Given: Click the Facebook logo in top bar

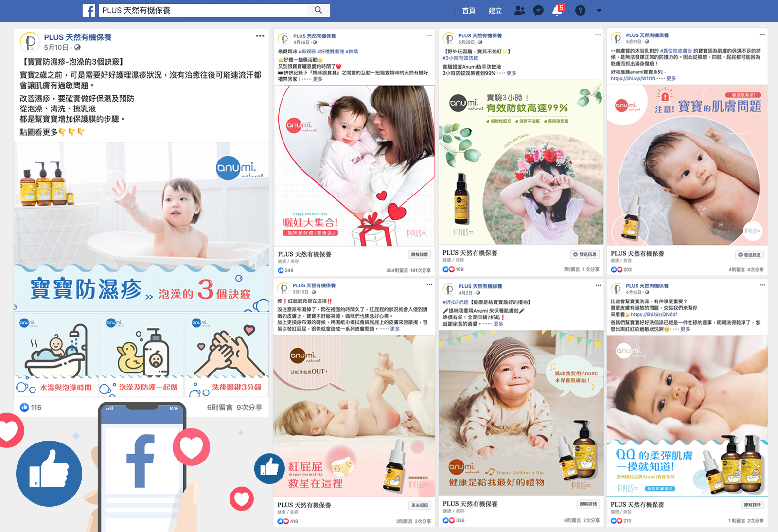Looking at the screenshot, I should click(89, 10).
